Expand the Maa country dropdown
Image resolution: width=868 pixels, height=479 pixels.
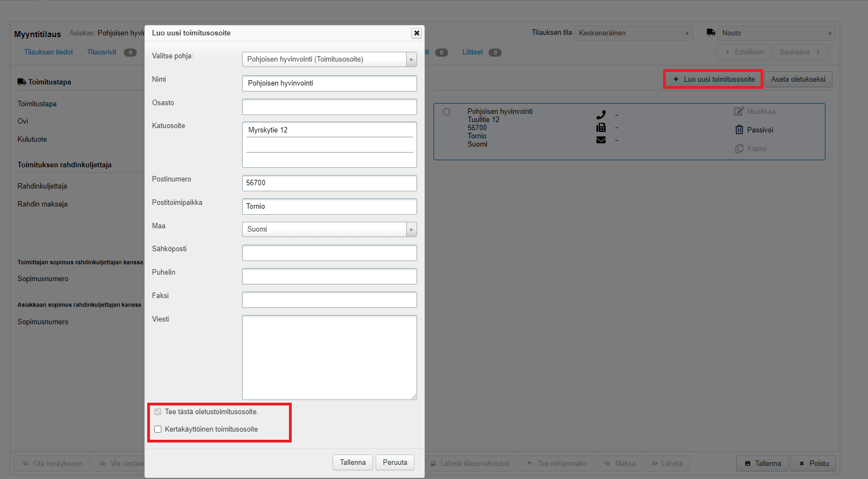point(329,229)
